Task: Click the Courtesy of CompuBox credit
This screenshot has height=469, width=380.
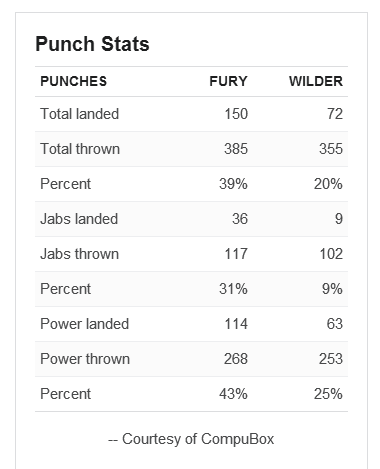Action: tap(191, 439)
